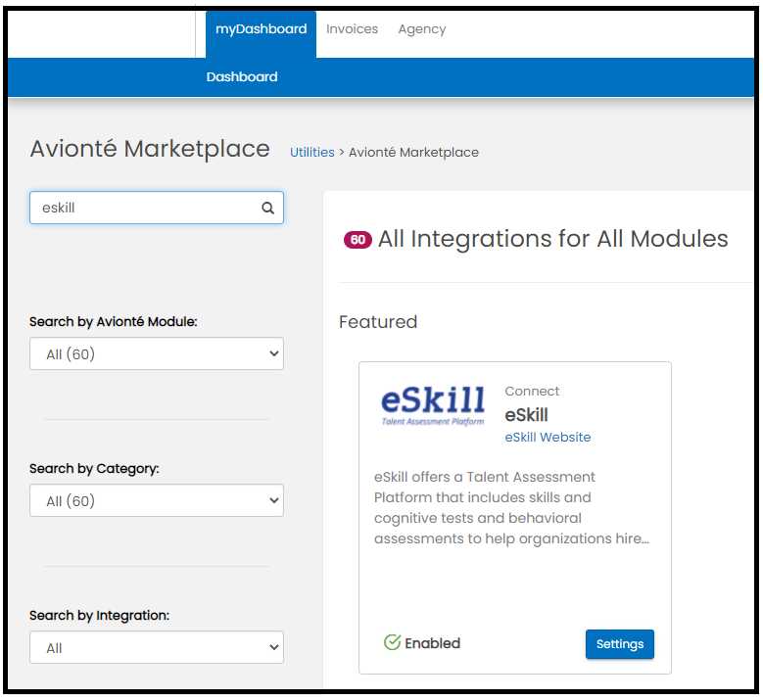This screenshot has width=763, height=700.
Task: Click the Featured section heading
Action: (x=378, y=322)
